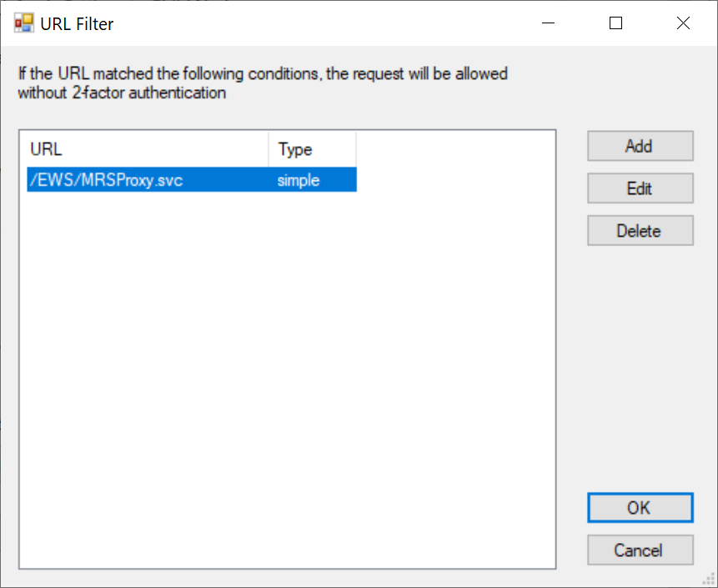Delete the selected URL filter entry
Screen dimensions: 718x588
point(640,231)
